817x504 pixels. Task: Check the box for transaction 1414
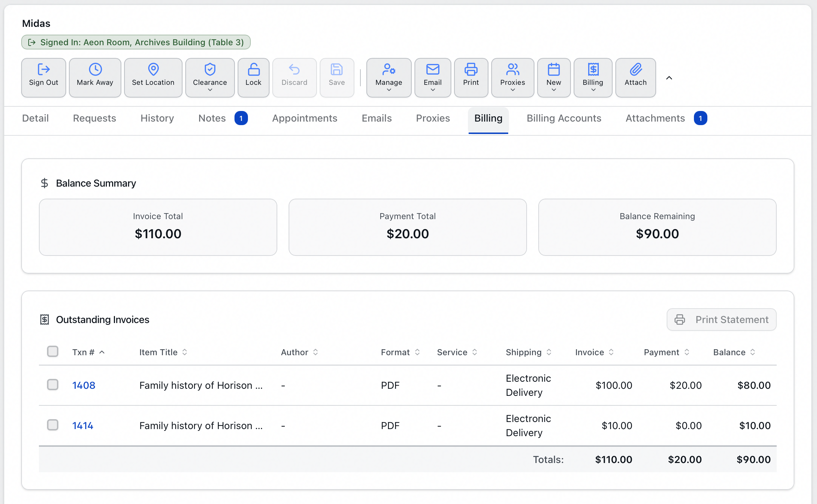point(53,425)
